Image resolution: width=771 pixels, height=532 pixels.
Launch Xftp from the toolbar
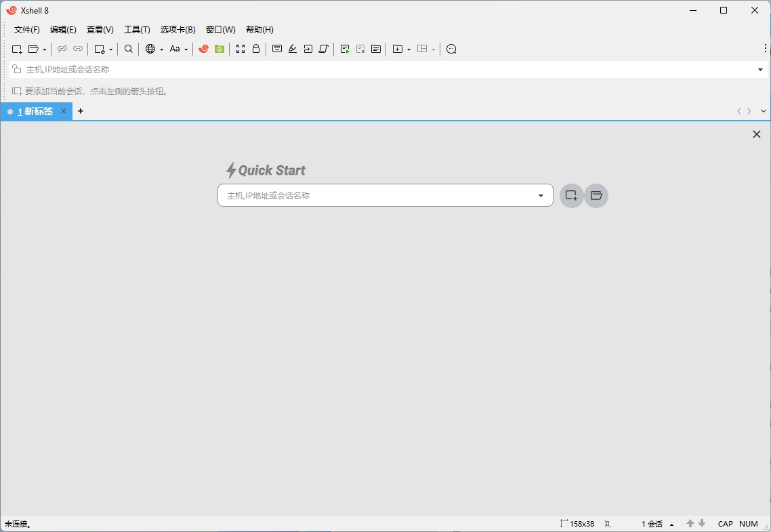point(218,49)
